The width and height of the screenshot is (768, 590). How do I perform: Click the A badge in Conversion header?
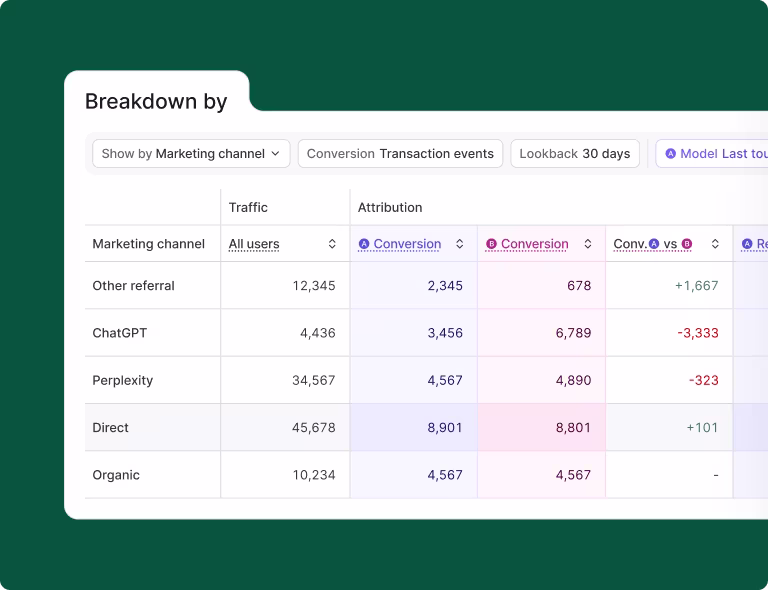364,244
